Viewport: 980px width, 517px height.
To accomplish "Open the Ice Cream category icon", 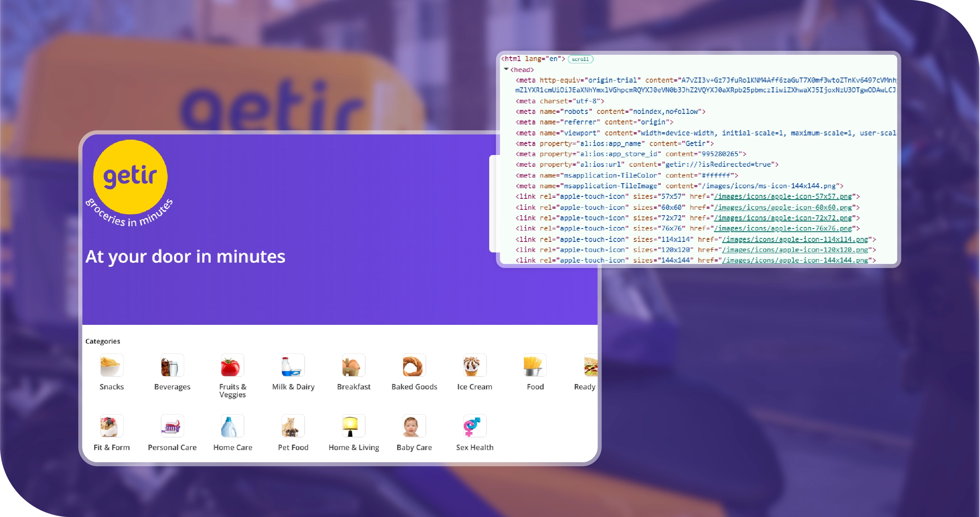I will (x=474, y=366).
